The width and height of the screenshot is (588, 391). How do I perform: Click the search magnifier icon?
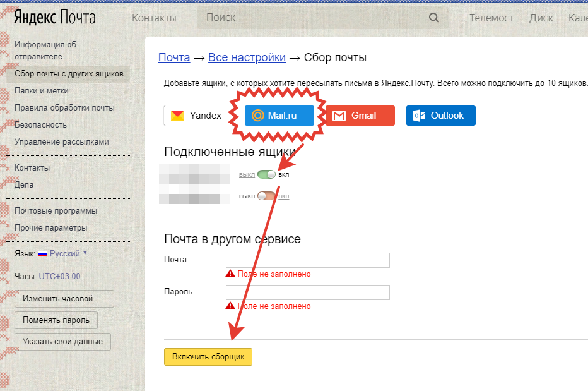coord(433,18)
